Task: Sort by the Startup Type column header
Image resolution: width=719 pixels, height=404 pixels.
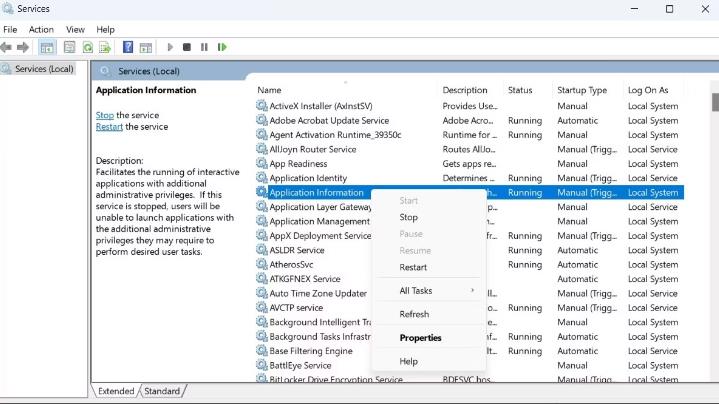Action: 582,90
